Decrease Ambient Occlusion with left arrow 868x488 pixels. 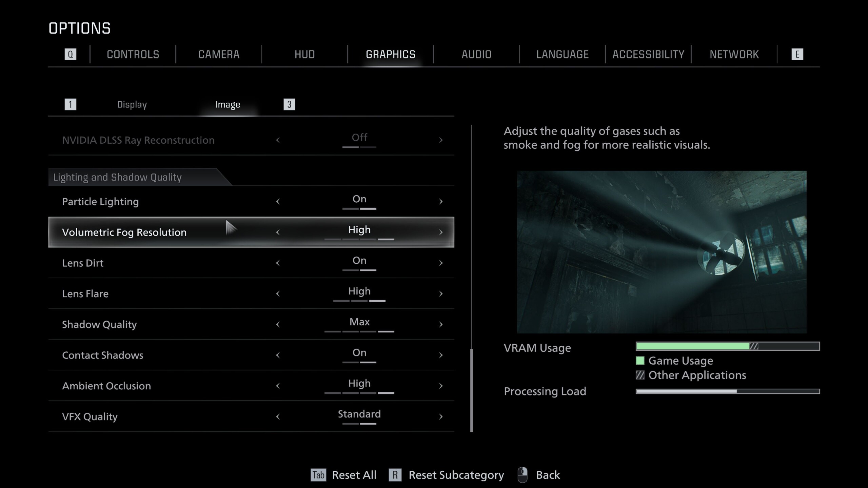278,386
